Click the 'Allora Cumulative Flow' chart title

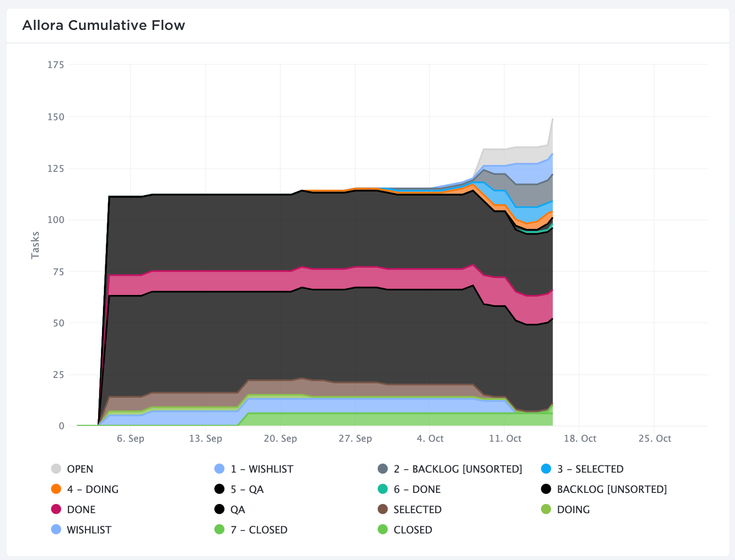(104, 25)
